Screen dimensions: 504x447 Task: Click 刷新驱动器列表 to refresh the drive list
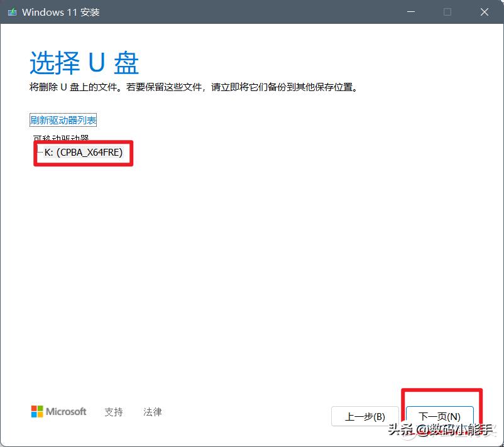[63, 119]
